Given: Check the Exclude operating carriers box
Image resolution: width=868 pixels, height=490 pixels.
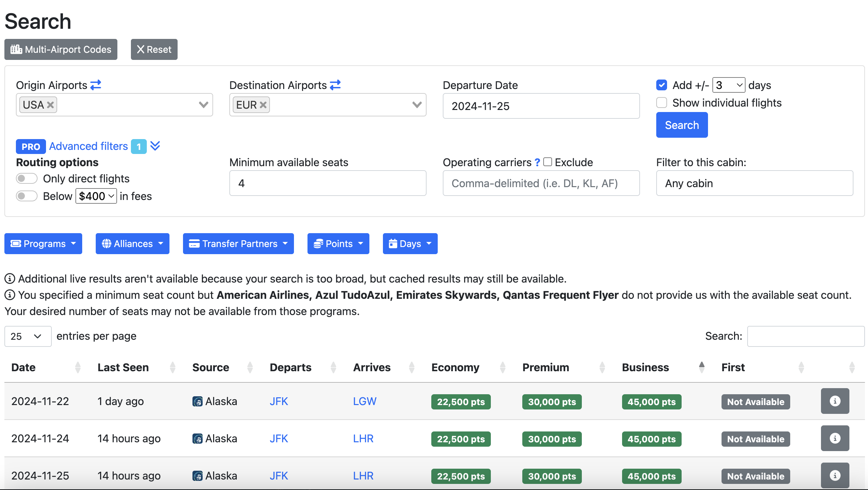Looking at the screenshot, I should tap(548, 162).
